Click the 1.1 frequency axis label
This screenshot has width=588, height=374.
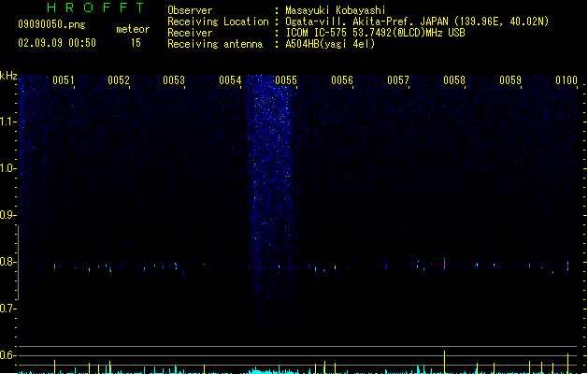(7, 122)
